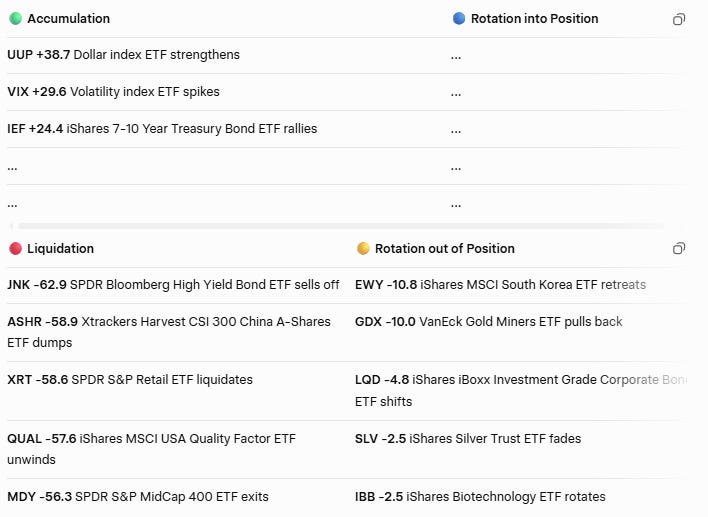Copy the Liquidation table with lower copy icon
Screen dimensions: 708x517
(x=679, y=248)
